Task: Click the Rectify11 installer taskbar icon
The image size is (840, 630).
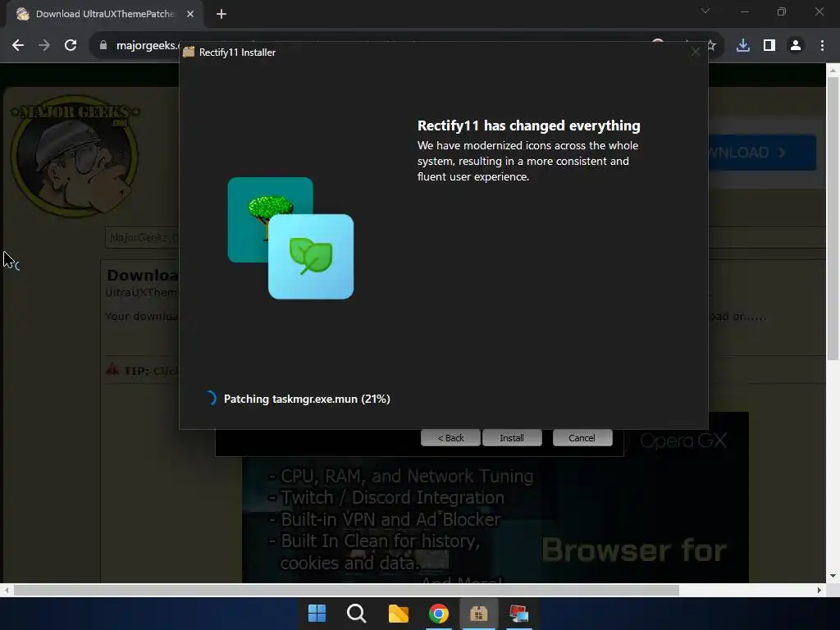Action: [478, 614]
